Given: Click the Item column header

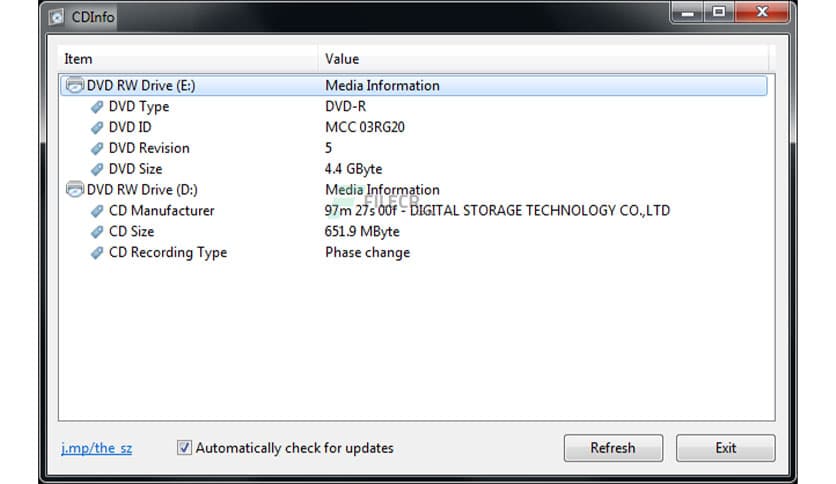Looking at the screenshot, I should (x=188, y=59).
